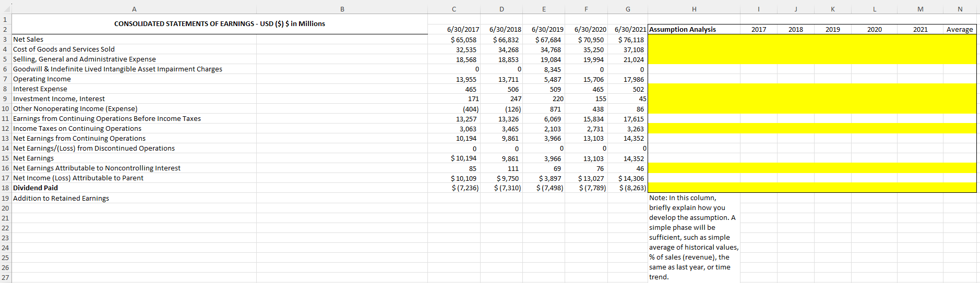Select row 27 header
The image size is (980, 283).
tap(5, 277)
